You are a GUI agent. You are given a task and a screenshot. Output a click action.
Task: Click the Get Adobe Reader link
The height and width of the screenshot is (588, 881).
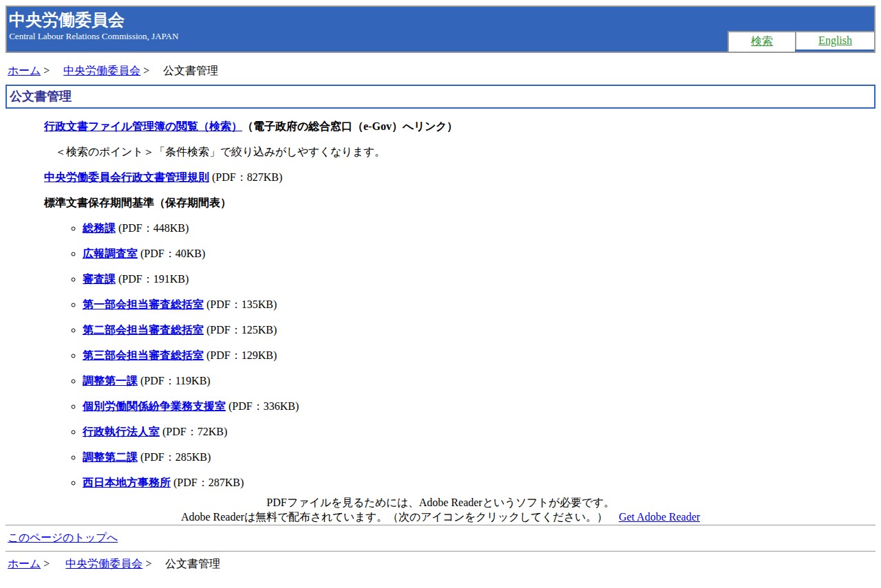659,516
